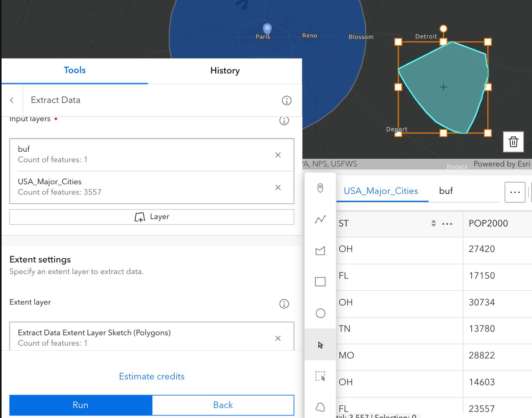Switch to the History tab
Viewport: 532px width, 418px height.
pyautogui.click(x=225, y=70)
